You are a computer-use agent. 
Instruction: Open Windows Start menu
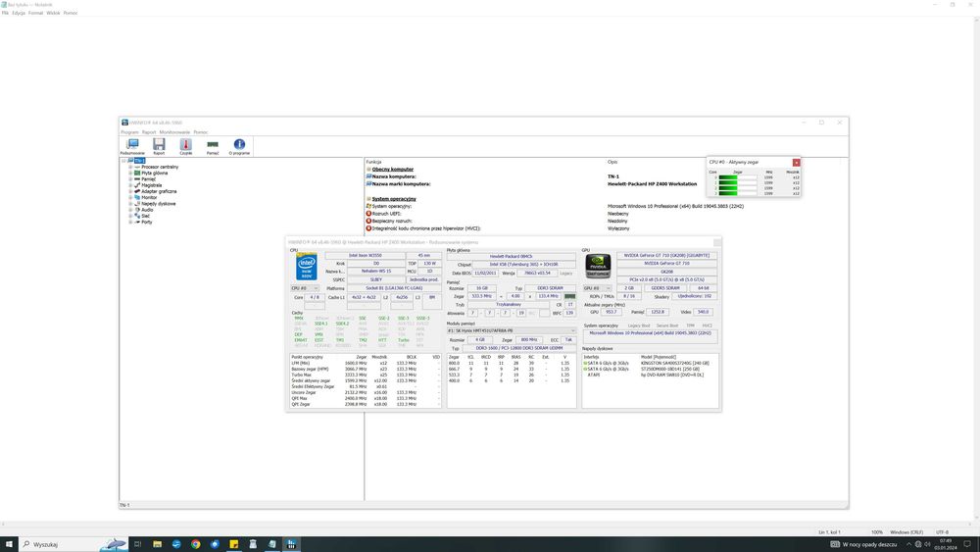9,544
